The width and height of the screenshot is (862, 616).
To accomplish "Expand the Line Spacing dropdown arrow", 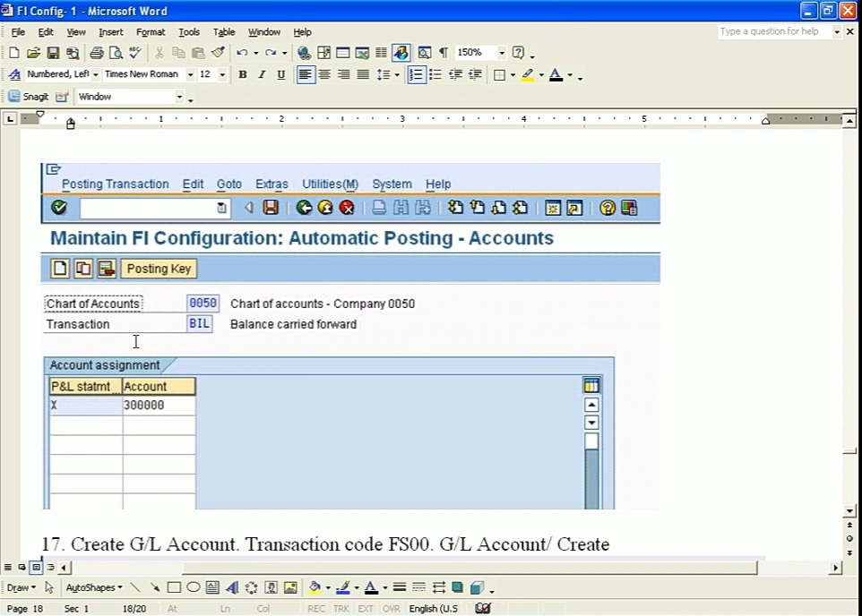I will pyautogui.click(x=396, y=74).
